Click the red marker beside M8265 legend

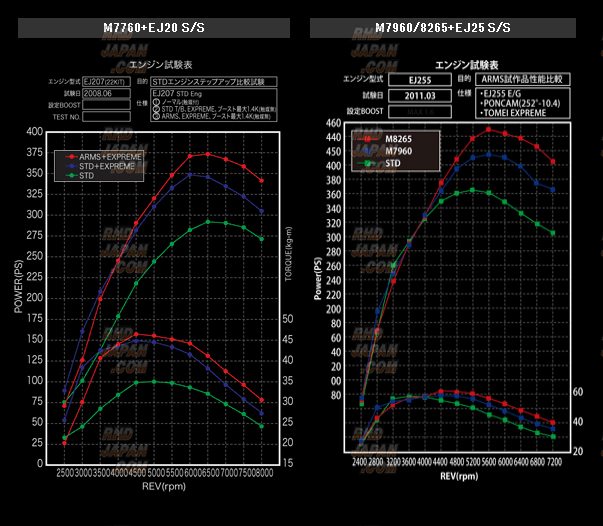368,139
